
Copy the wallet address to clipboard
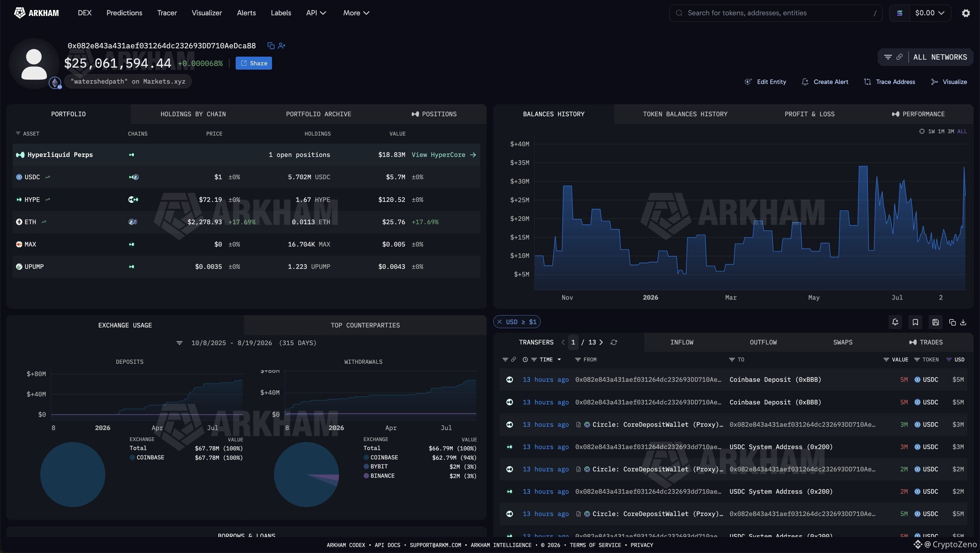click(271, 46)
